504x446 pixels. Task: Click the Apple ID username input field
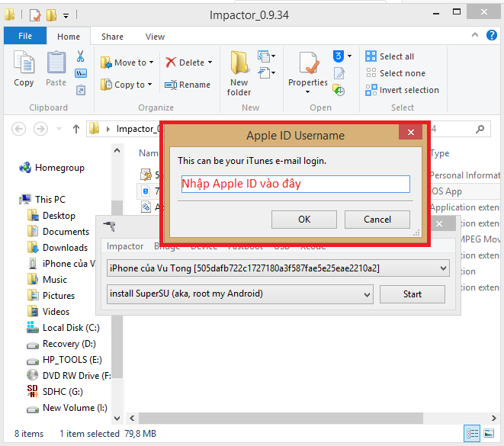(295, 184)
